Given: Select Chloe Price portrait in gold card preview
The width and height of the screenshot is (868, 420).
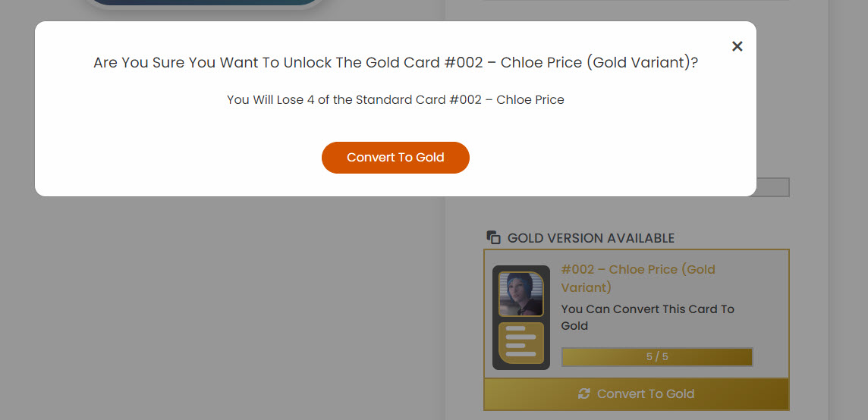Looking at the screenshot, I should pos(521,294).
